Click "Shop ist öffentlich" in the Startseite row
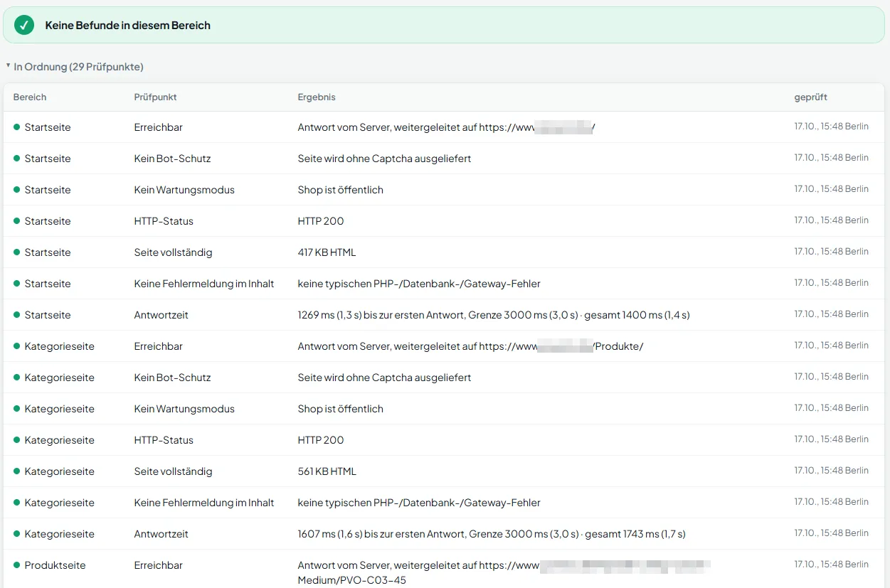 [341, 190]
